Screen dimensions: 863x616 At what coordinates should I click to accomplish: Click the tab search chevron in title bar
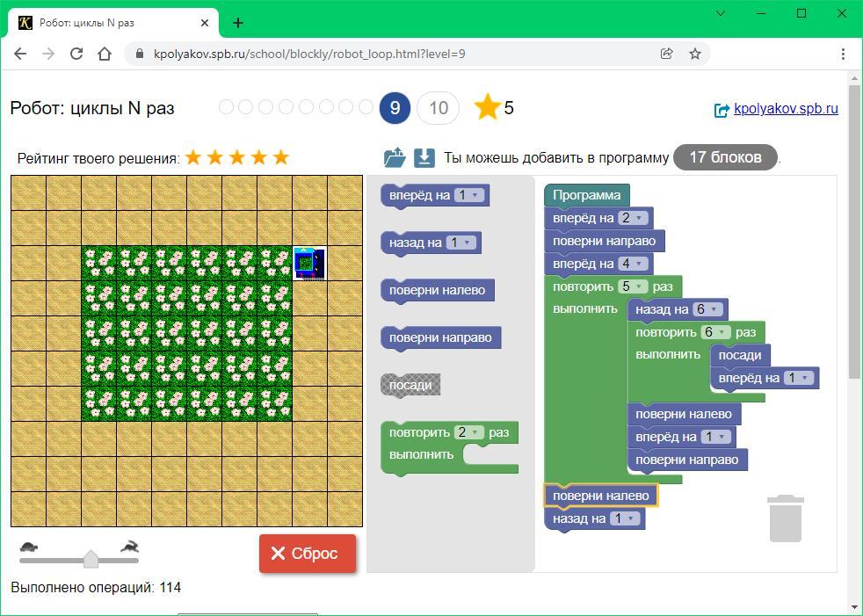point(721,13)
